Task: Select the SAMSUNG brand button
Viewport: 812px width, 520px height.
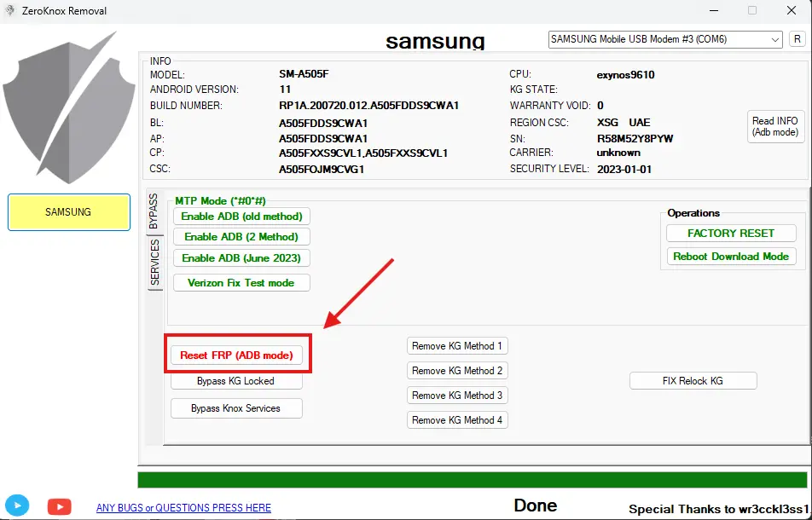Action: 69,212
